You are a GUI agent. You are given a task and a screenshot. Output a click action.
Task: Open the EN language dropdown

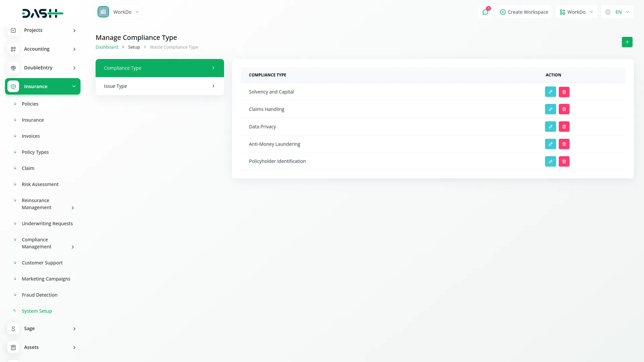(x=617, y=12)
